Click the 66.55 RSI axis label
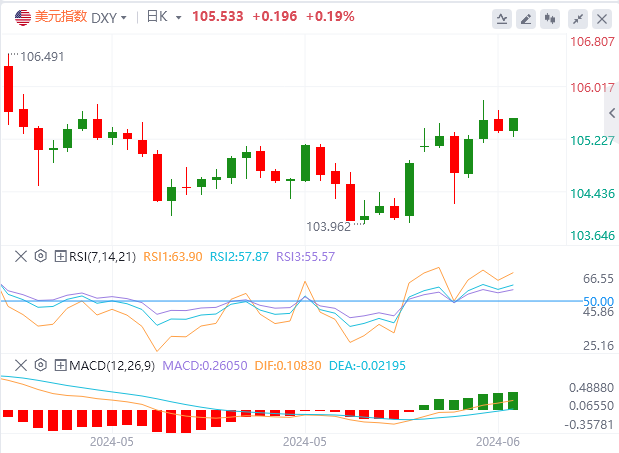 coord(598,279)
